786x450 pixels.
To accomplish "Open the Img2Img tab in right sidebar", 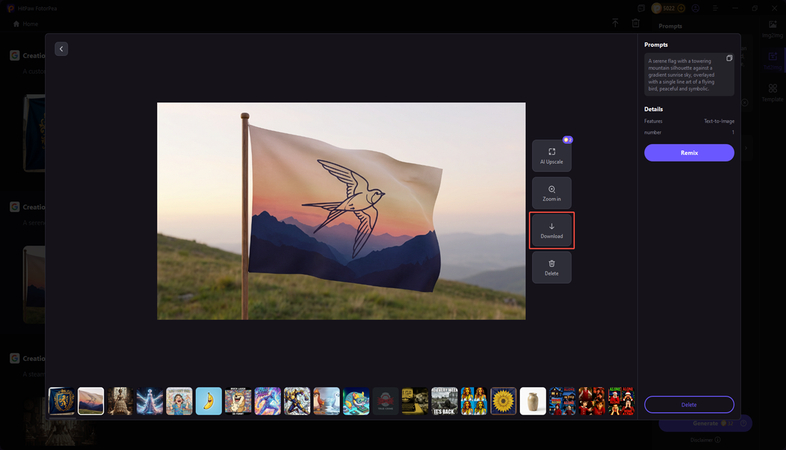I will click(x=772, y=29).
